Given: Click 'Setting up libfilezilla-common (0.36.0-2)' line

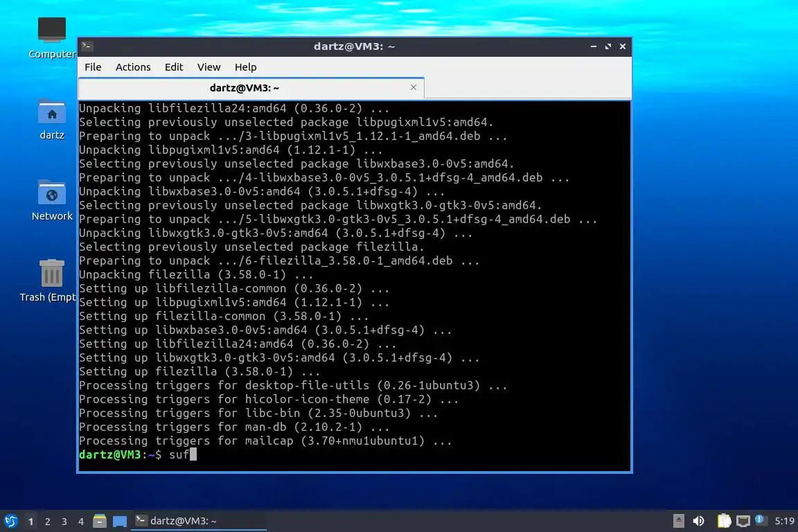Looking at the screenshot, I should pyautogui.click(x=234, y=289).
